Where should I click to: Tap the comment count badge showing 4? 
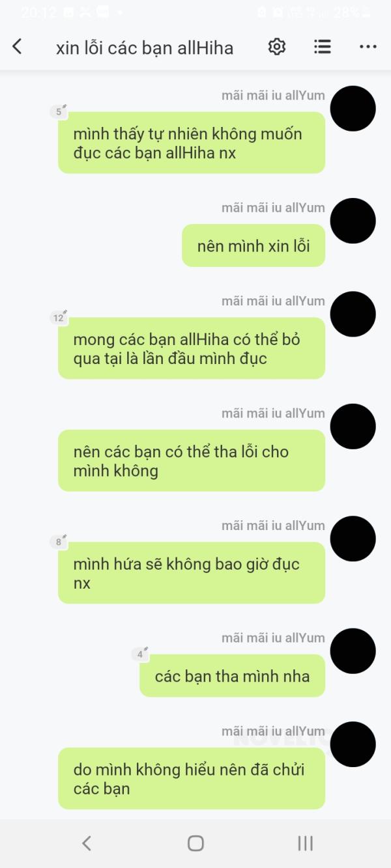[140, 654]
